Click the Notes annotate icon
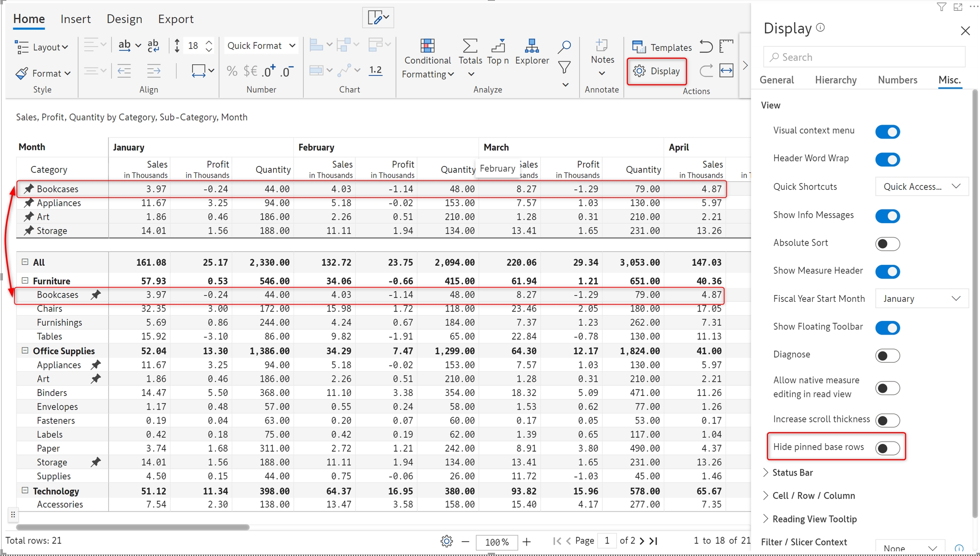The height and width of the screenshot is (556, 980). 602,46
